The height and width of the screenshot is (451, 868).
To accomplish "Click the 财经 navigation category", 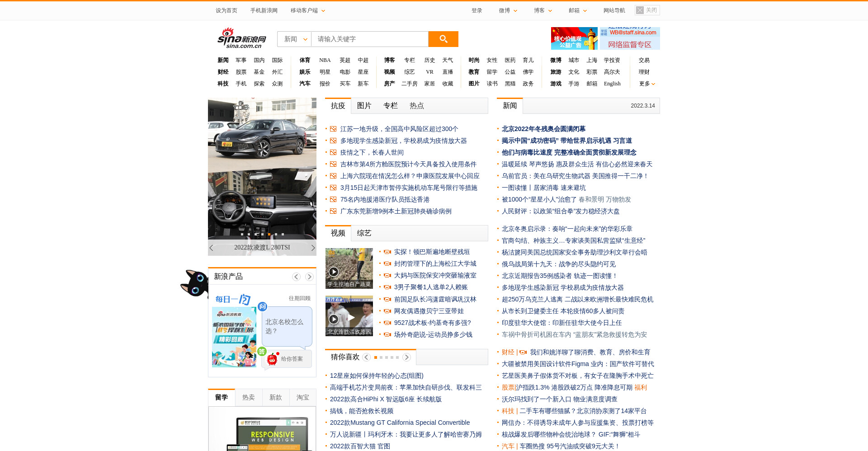I will 223,72.
